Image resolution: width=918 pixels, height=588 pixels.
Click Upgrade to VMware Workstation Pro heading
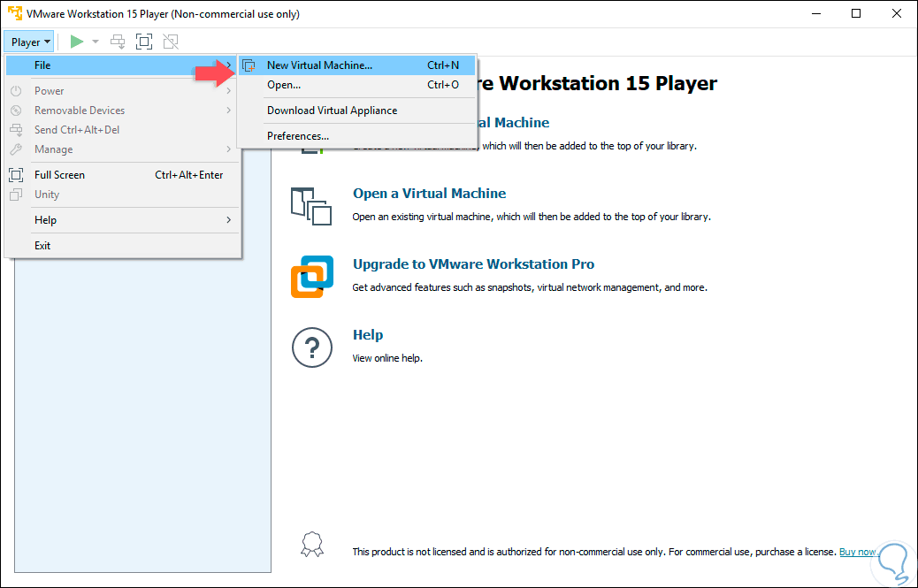tap(473, 264)
